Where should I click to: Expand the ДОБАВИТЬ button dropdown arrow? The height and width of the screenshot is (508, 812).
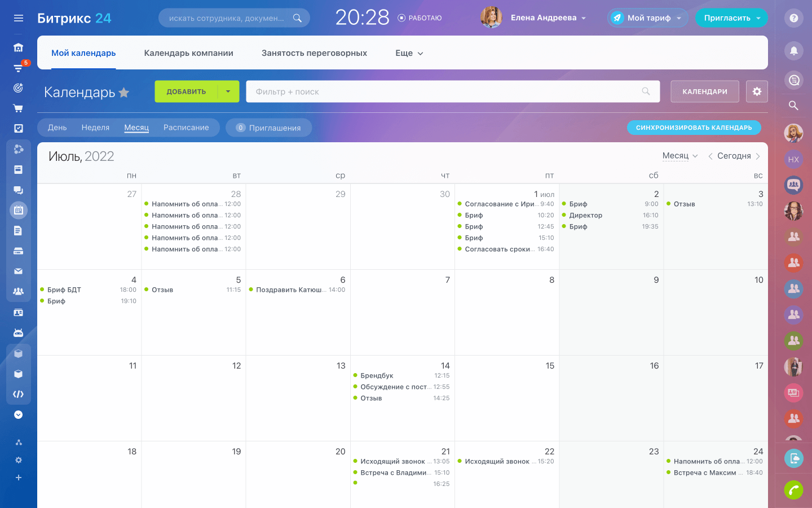click(x=228, y=91)
